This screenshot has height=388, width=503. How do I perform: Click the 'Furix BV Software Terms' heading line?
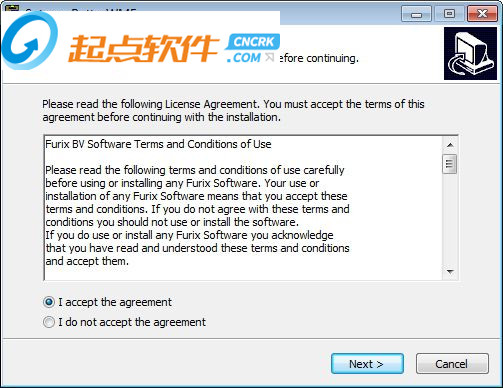coord(158,144)
